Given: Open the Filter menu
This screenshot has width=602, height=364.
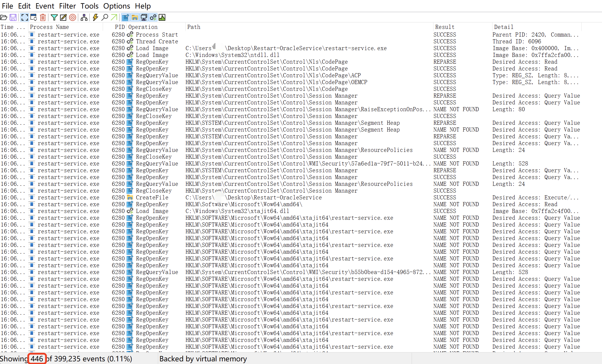Looking at the screenshot, I should point(67,6).
